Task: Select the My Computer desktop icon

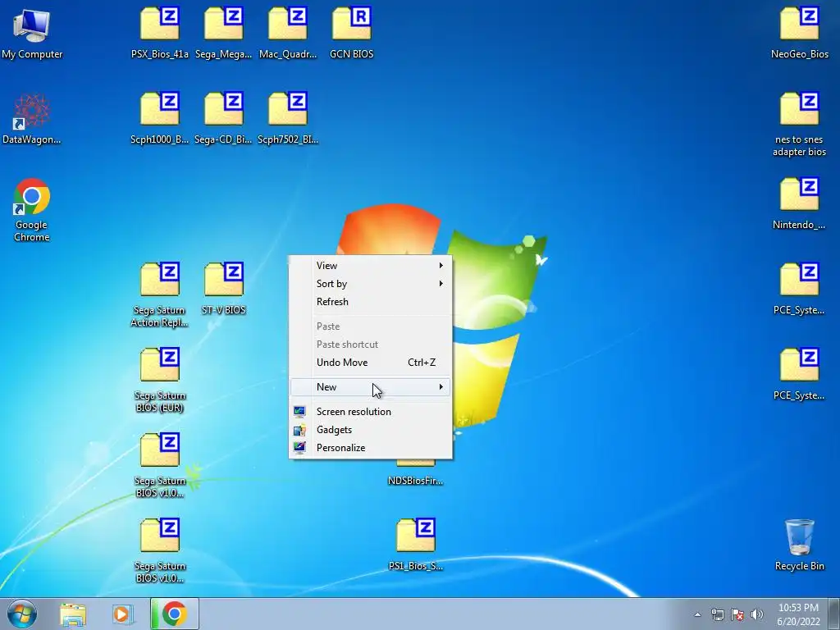Action: (32, 33)
